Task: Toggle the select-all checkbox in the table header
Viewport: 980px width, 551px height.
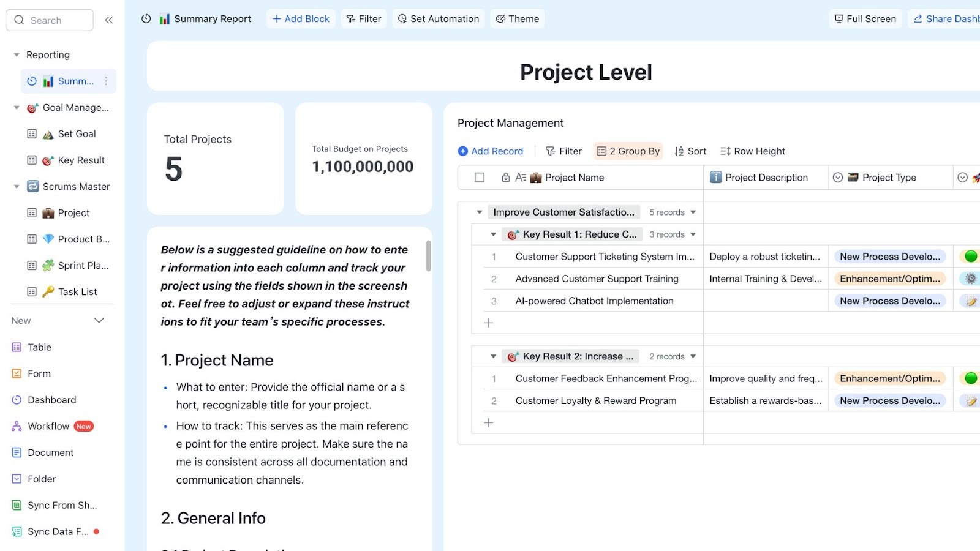Action: point(480,177)
